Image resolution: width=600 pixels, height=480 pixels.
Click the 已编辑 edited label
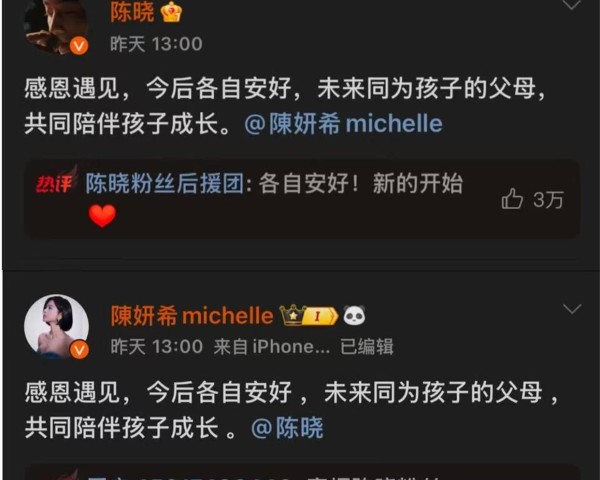[367, 347]
